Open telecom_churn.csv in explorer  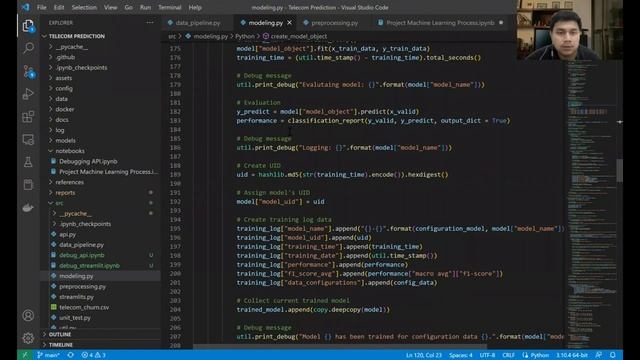pos(84,307)
